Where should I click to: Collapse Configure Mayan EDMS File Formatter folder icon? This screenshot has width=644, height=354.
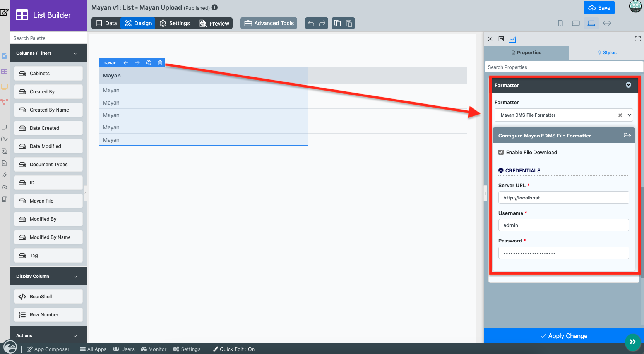point(627,135)
